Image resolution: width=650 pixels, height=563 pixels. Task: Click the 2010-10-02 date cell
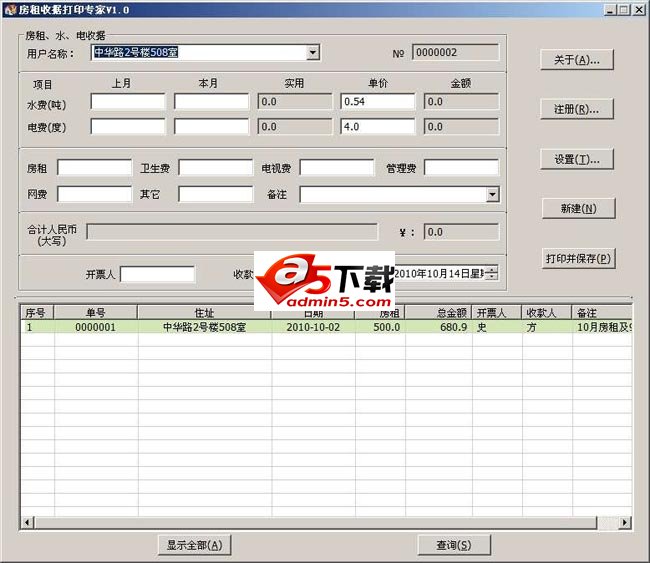pos(313,327)
